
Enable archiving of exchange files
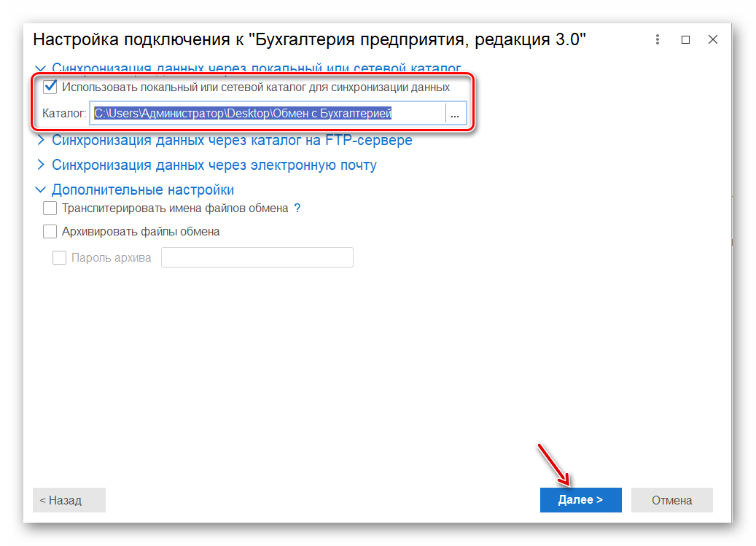click(50, 232)
